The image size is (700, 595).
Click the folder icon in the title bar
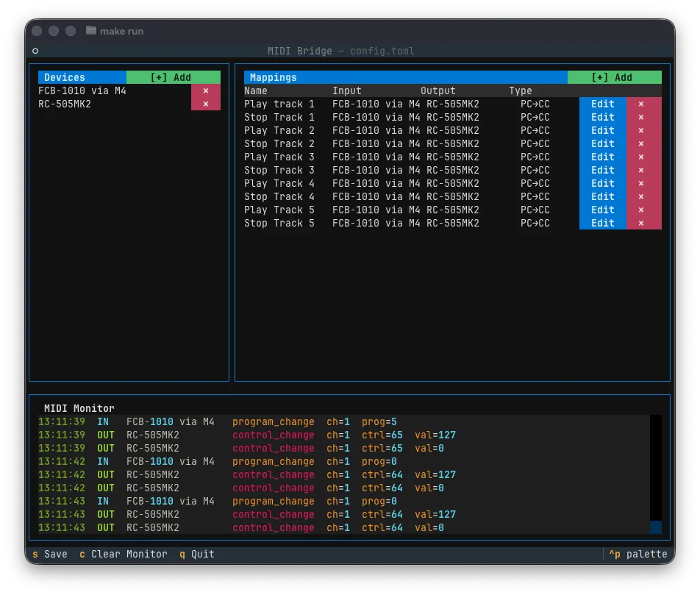click(91, 30)
